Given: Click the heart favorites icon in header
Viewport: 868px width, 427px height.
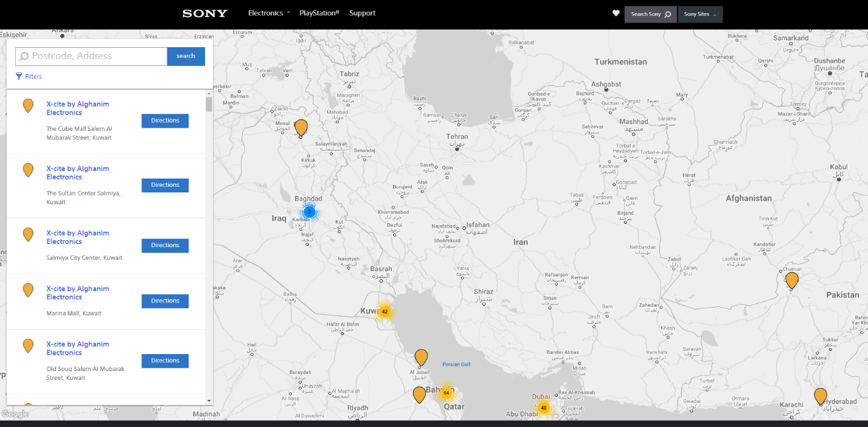Looking at the screenshot, I should point(616,13).
